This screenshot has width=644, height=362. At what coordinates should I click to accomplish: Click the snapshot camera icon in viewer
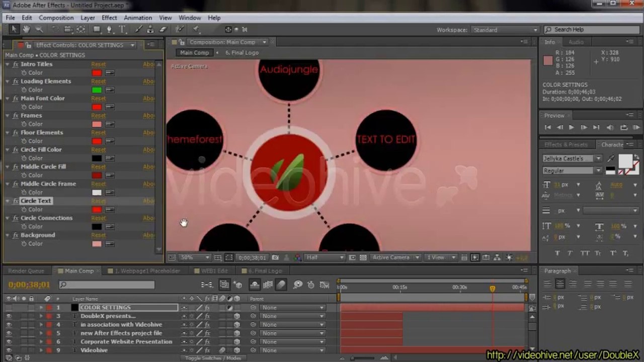click(275, 257)
